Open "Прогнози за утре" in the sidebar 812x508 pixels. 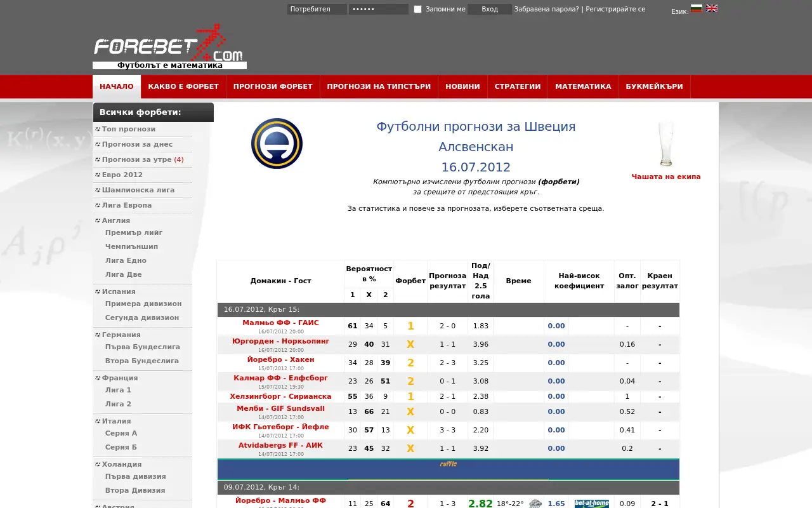click(137, 160)
